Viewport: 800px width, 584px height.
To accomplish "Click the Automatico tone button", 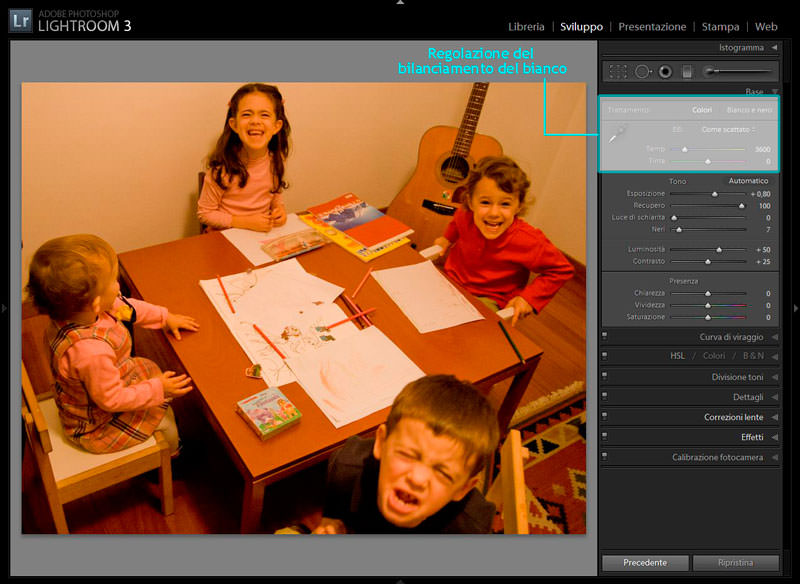I will [748, 181].
